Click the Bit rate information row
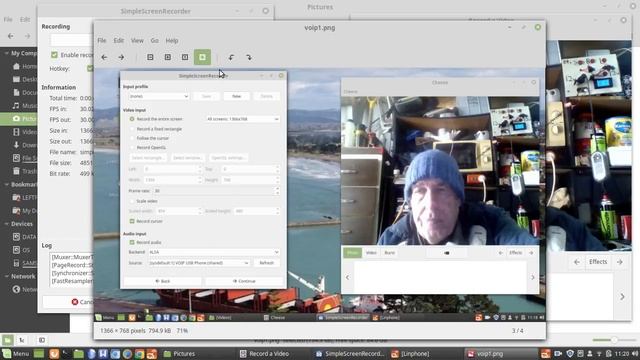 [71, 173]
